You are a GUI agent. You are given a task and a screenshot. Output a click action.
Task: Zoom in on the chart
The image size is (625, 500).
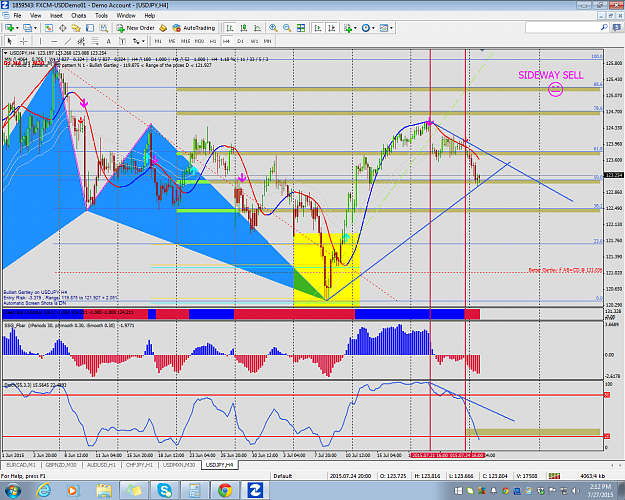point(273,28)
